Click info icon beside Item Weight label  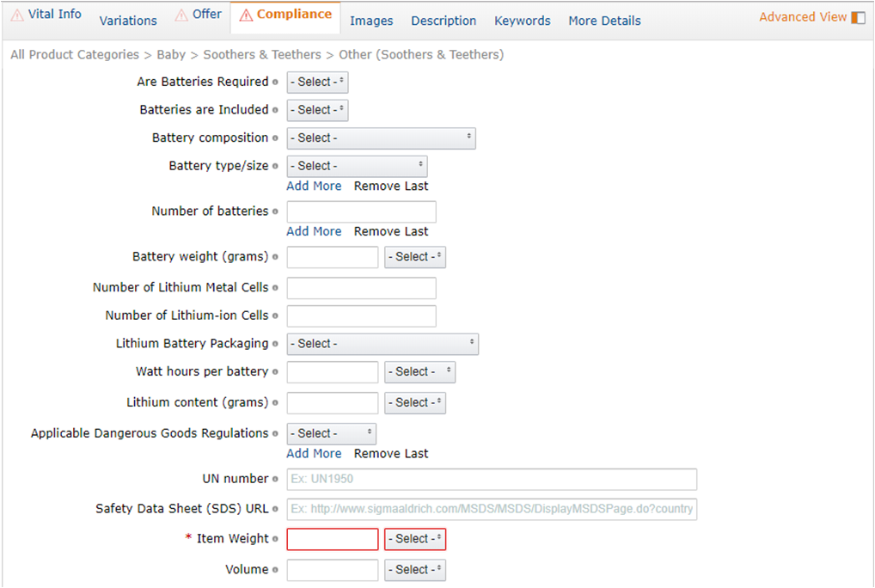[275, 539]
